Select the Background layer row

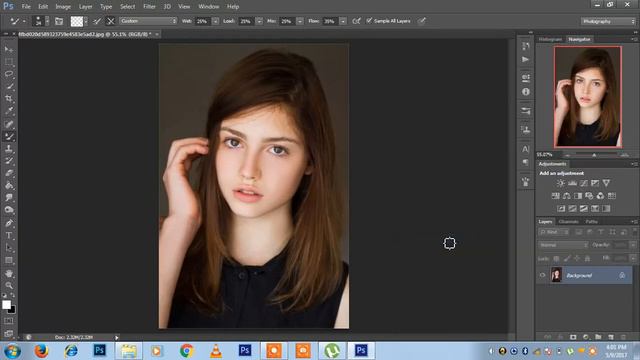tap(585, 276)
